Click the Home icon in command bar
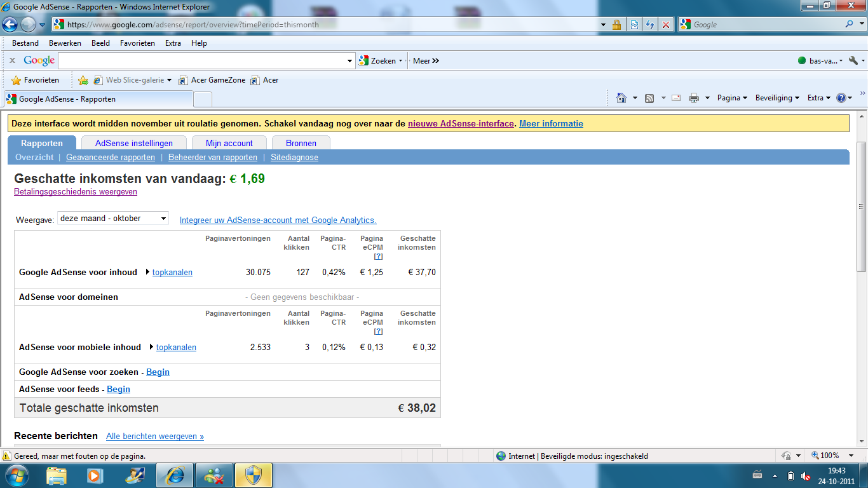This screenshot has height=488, width=868. 621,98
